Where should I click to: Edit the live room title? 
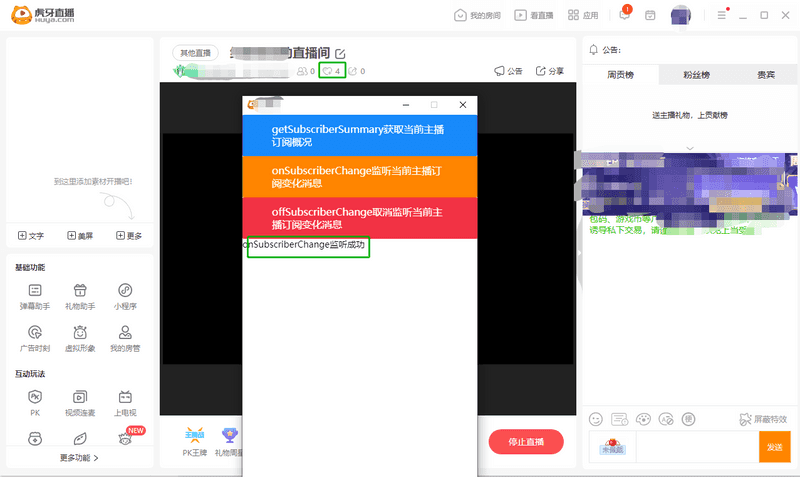coord(340,54)
